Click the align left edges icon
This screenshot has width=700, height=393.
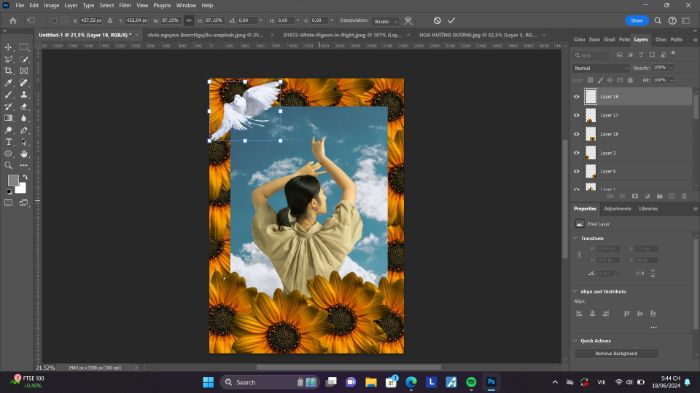(x=579, y=314)
